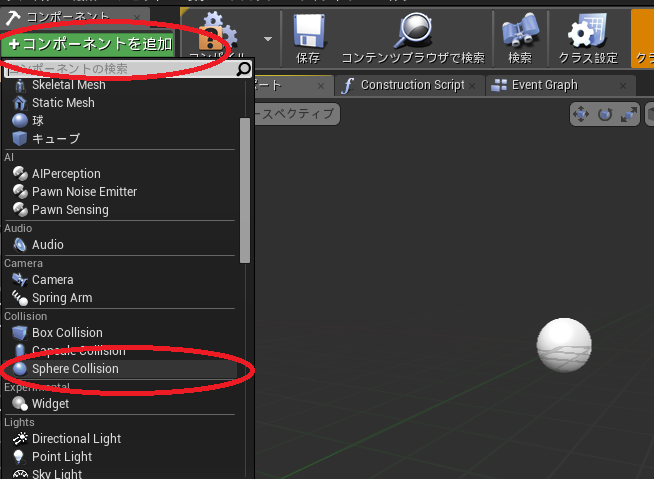Screen dimensions: 654x479
Task: Close the Viewport tab
Action: tap(321, 86)
